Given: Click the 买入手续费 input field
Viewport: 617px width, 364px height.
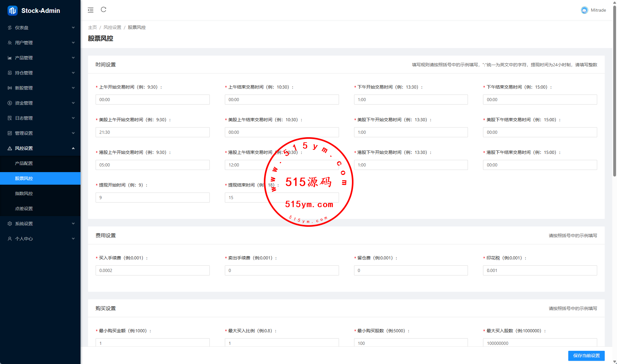Looking at the screenshot, I should [x=153, y=270].
